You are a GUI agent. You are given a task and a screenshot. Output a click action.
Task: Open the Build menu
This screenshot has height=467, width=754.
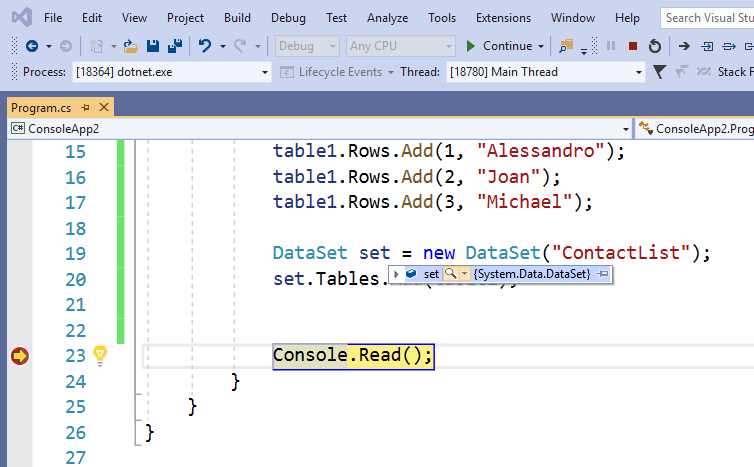tap(237, 18)
